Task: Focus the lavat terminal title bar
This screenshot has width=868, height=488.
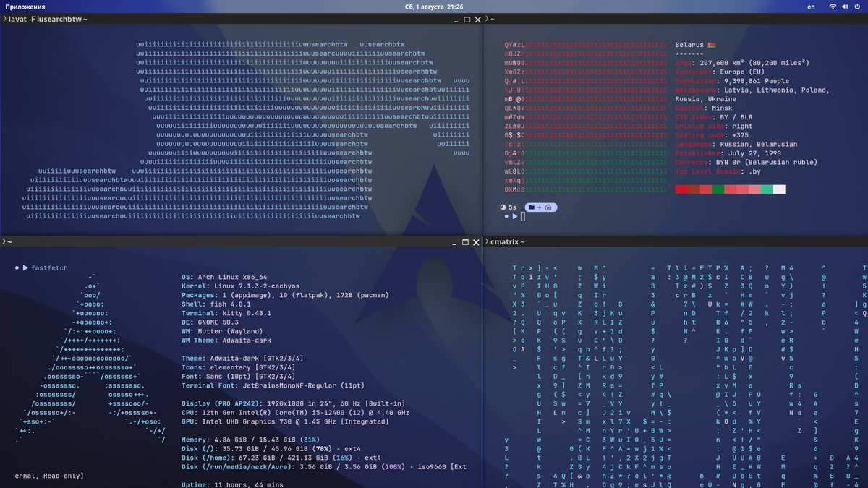Action: pos(241,19)
